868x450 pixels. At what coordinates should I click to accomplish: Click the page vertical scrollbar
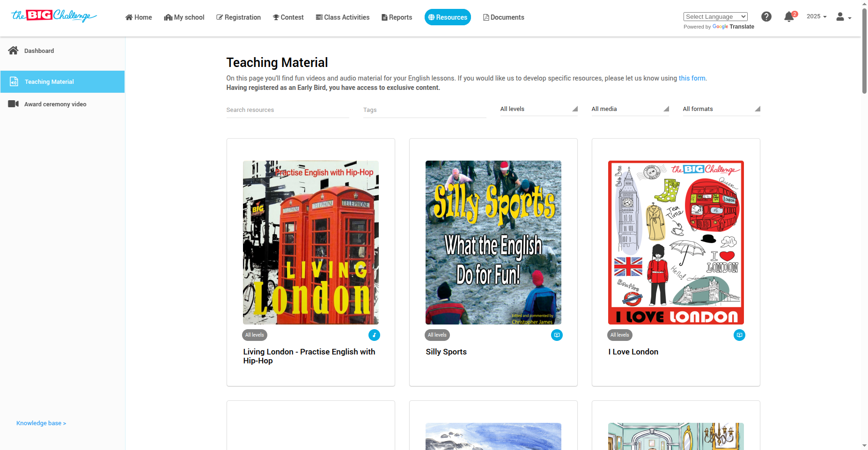click(x=864, y=52)
